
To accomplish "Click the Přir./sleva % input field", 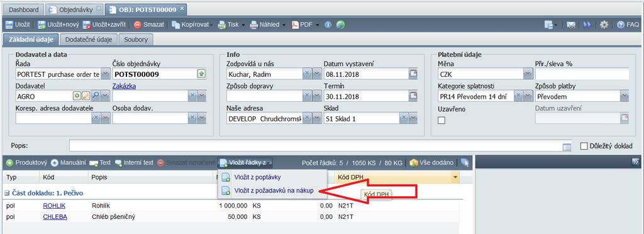I will 582,74.
